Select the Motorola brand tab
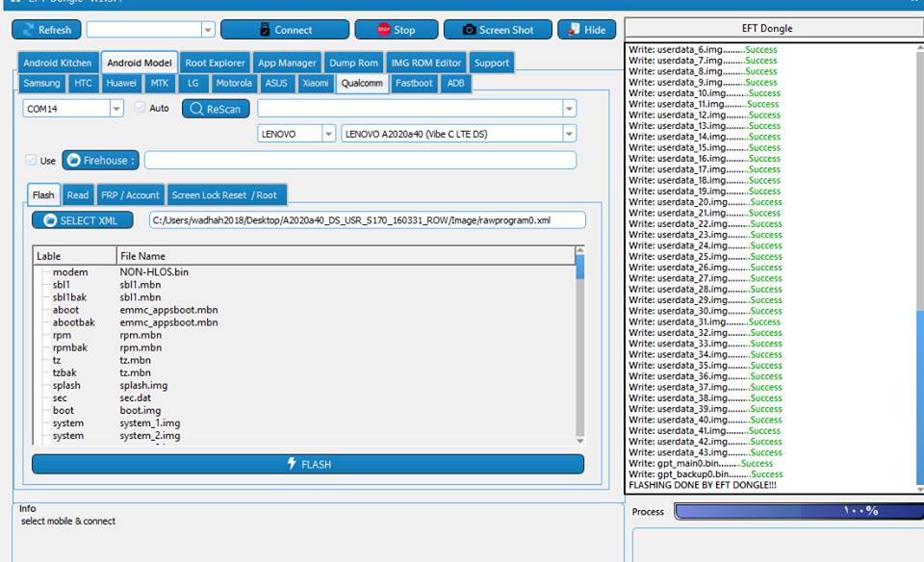The image size is (924, 562). (x=233, y=83)
